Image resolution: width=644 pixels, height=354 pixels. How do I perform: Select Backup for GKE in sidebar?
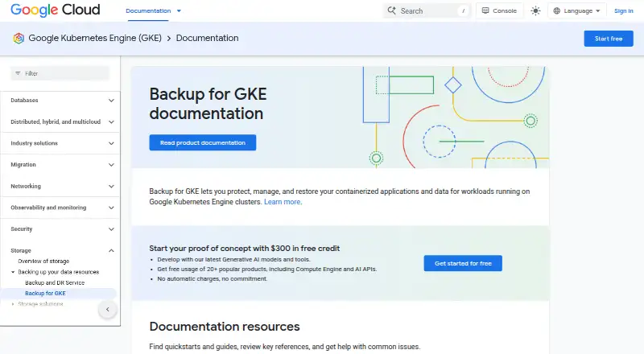45,293
